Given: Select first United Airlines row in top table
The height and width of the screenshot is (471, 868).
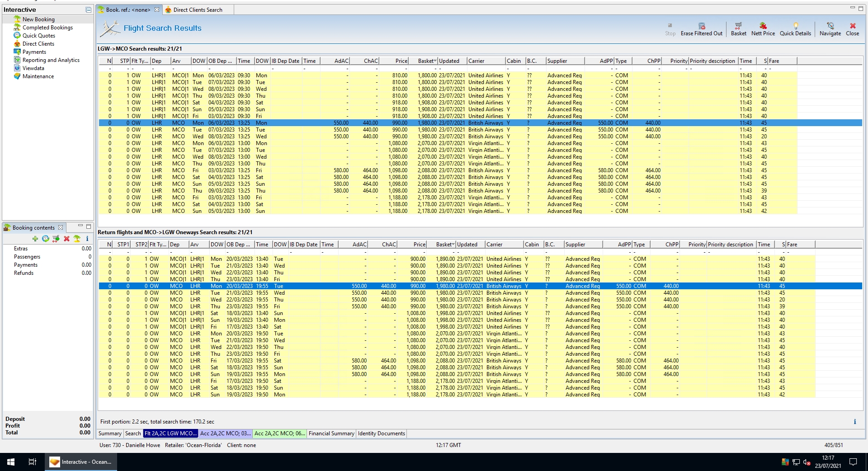Looking at the screenshot, I should point(485,75).
